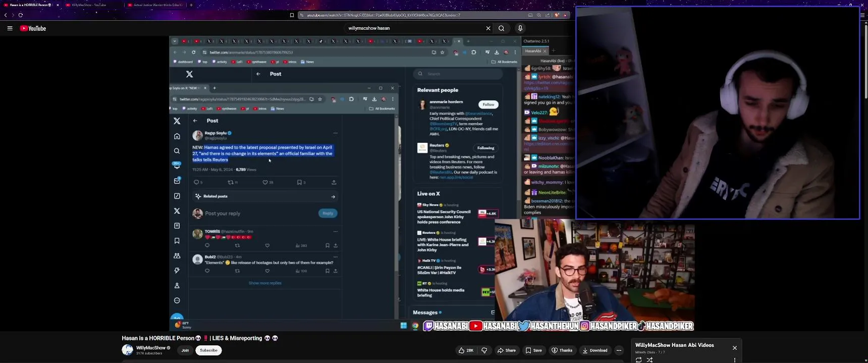Image resolution: width=868 pixels, height=363 pixels.
Task: Open the Brave Rewards triangle icon
Action: pyautogui.click(x=565, y=15)
